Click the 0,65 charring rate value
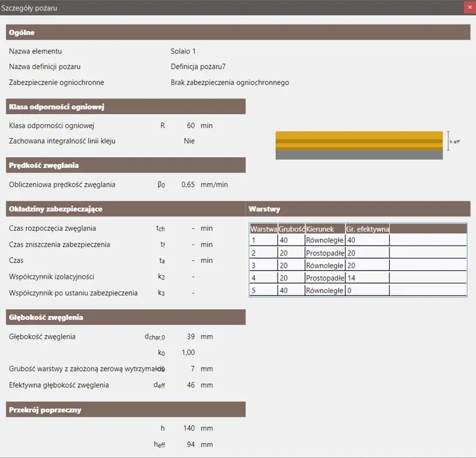Viewport: 476px width, 458px height. tap(188, 185)
